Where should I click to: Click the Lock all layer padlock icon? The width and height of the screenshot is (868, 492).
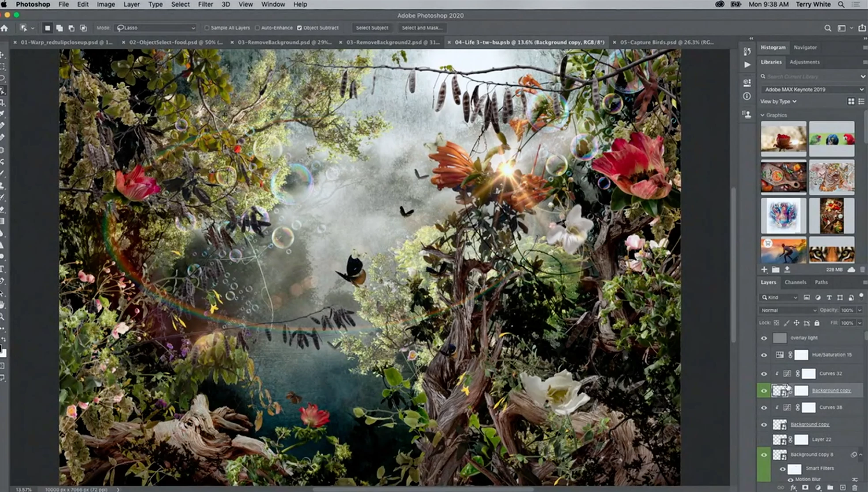pos(817,323)
